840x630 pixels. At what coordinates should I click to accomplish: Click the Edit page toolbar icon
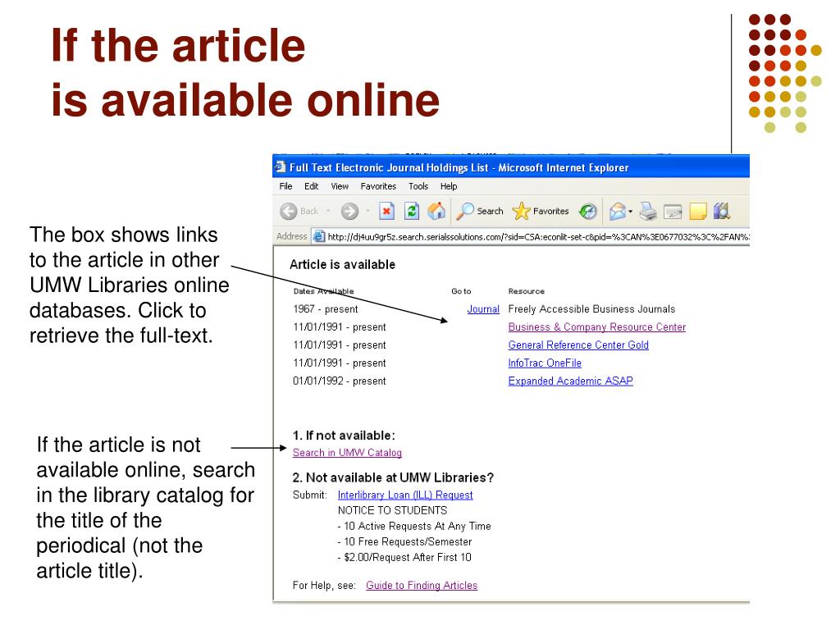point(673,212)
